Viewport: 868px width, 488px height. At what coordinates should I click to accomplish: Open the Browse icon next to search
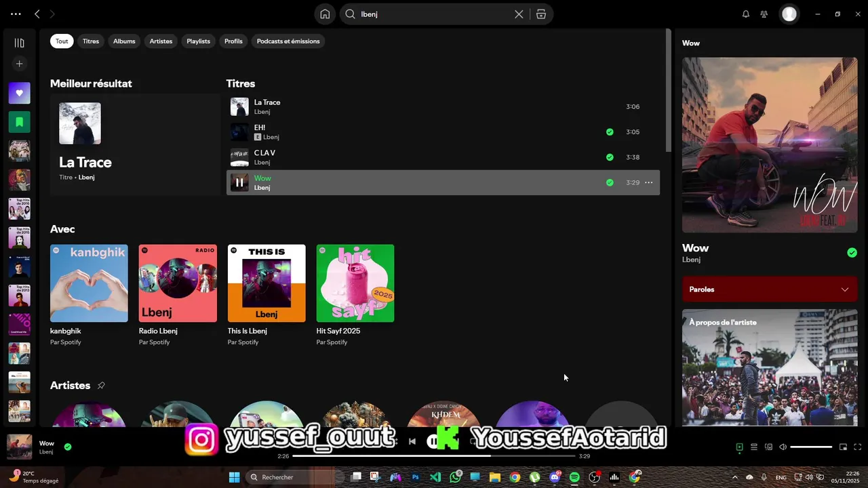click(x=541, y=14)
